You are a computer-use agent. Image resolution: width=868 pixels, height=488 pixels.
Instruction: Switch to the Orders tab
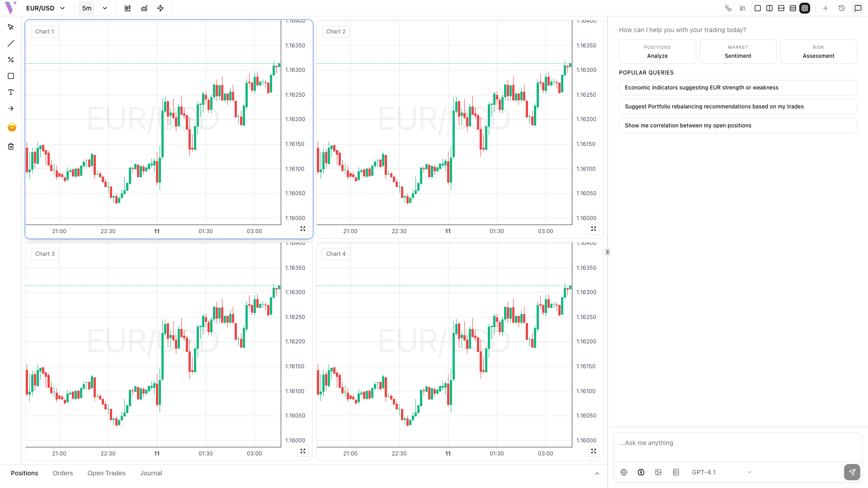point(63,473)
